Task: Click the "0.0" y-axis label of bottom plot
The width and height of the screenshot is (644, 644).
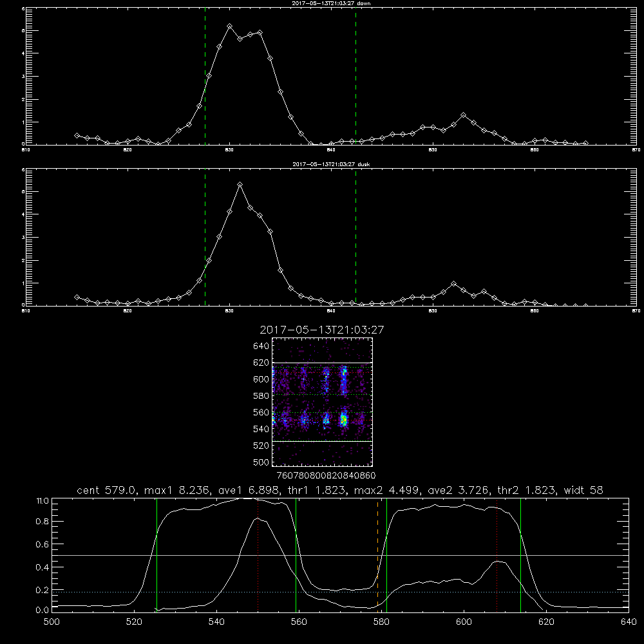Action: coord(43,611)
